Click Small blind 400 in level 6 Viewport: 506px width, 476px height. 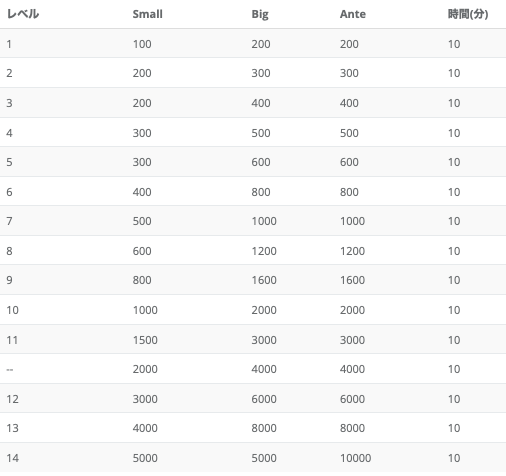[x=142, y=192]
